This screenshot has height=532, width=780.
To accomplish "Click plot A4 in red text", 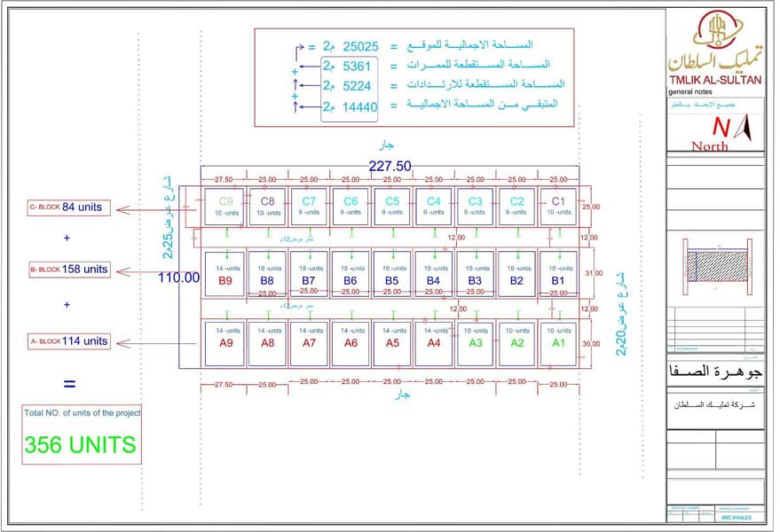I will point(433,343).
